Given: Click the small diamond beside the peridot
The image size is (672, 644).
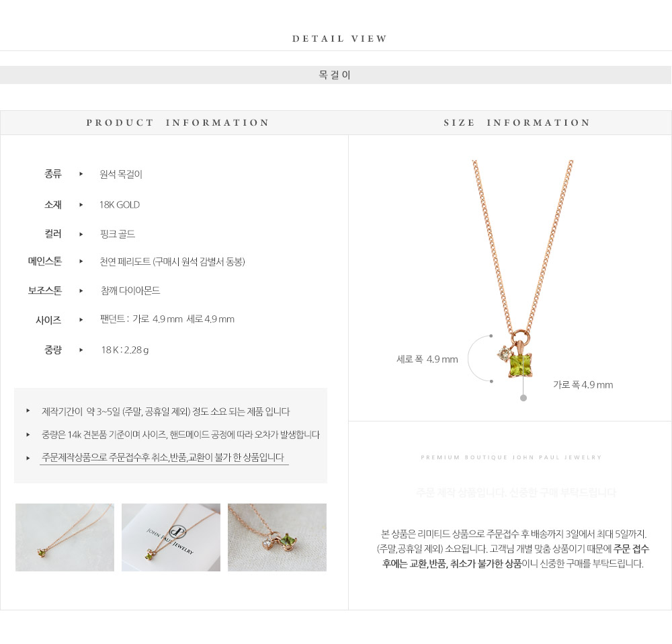Looking at the screenshot, I should [503, 354].
